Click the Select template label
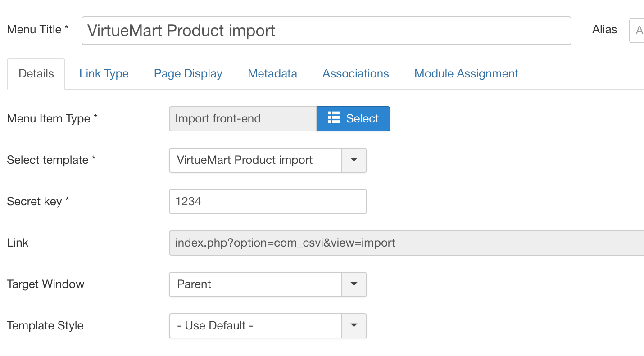 coord(51,160)
